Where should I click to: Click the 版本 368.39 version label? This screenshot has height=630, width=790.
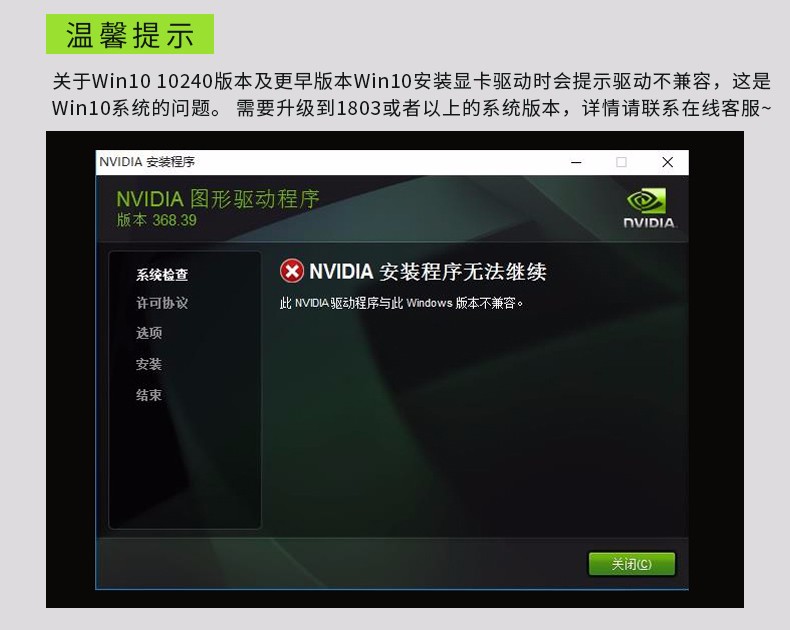[x=157, y=220]
